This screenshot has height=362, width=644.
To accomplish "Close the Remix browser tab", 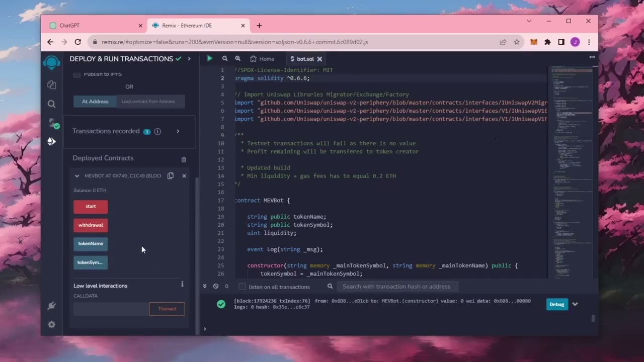I will [243, 26].
